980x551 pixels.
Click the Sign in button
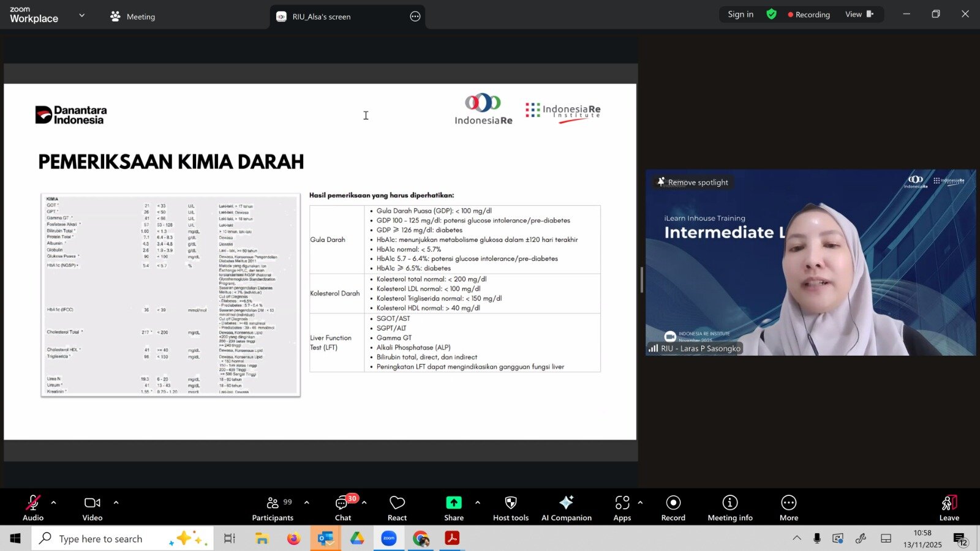coord(741,14)
